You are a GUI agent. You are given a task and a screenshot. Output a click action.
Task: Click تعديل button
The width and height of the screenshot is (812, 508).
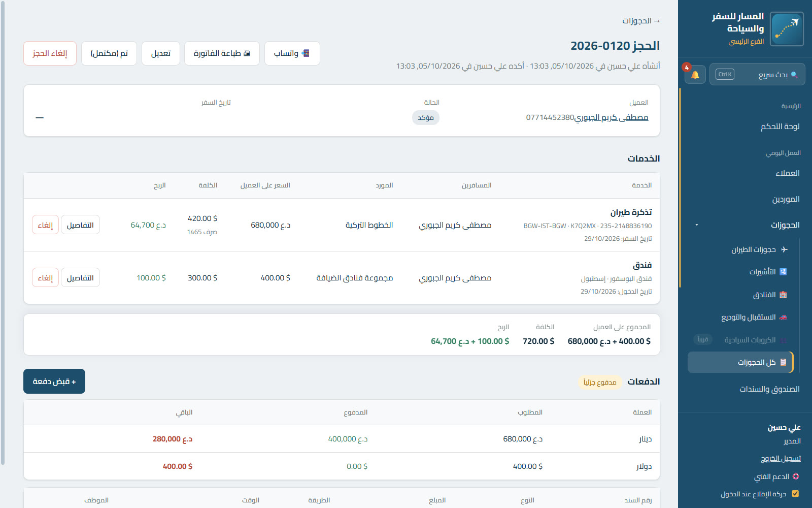click(161, 53)
